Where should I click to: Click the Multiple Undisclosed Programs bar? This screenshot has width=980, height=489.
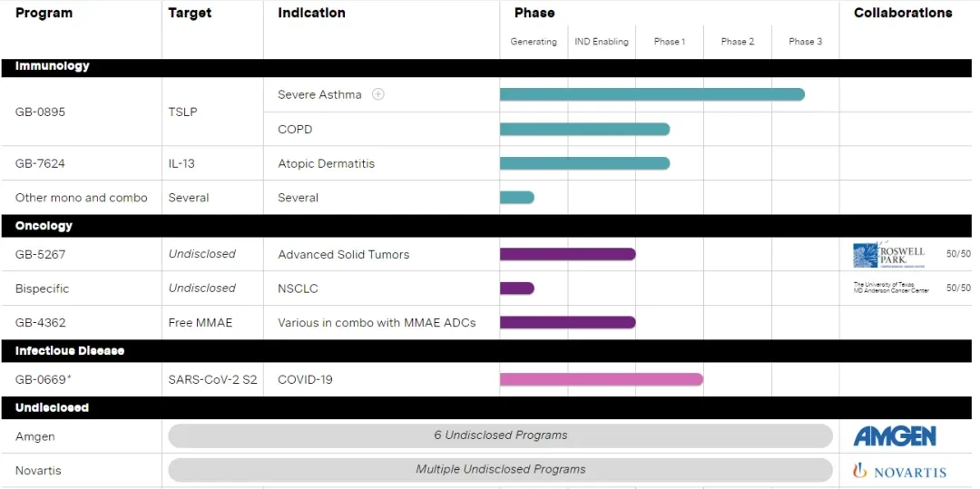[x=500, y=470]
